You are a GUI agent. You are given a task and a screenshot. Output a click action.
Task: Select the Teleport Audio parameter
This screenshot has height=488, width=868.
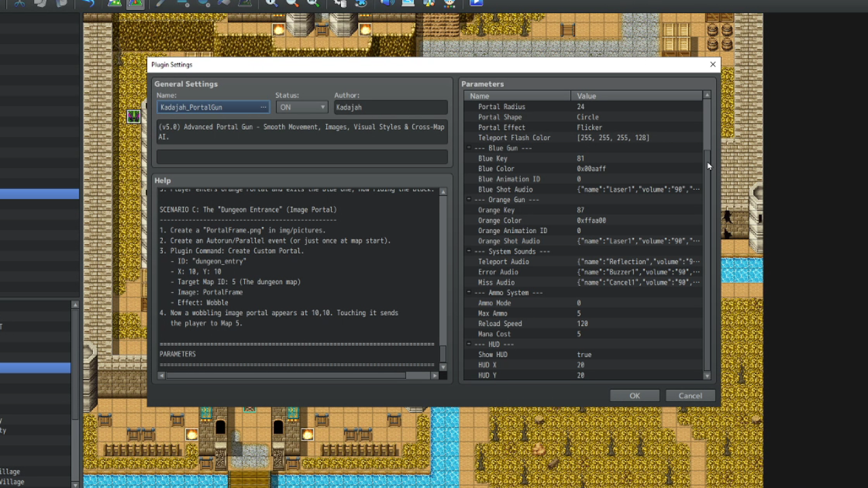point(583,262)
